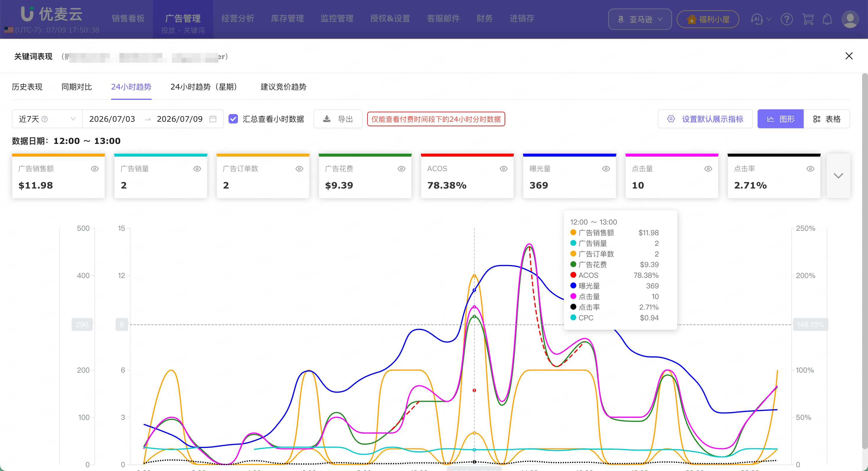Screen dimensions: 868x471
Task: Expand more metric cards with chevron
Action: pyautogui.click(x=838, y=176)
